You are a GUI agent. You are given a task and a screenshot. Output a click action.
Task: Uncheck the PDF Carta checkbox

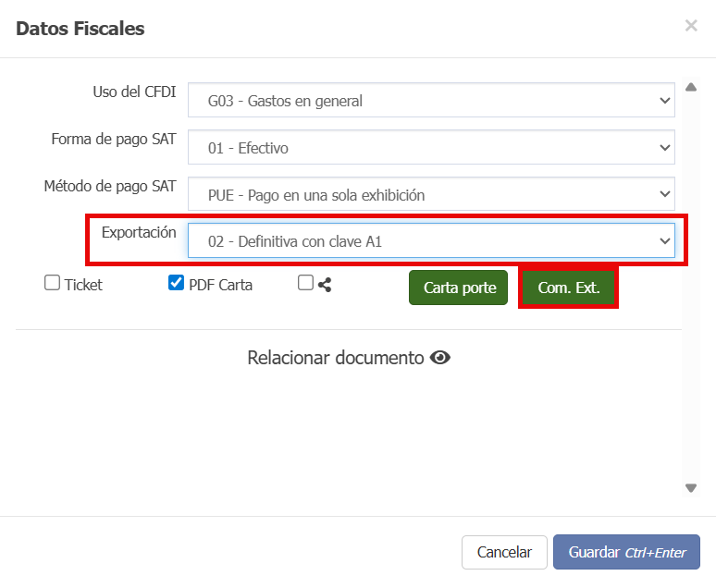176,284
